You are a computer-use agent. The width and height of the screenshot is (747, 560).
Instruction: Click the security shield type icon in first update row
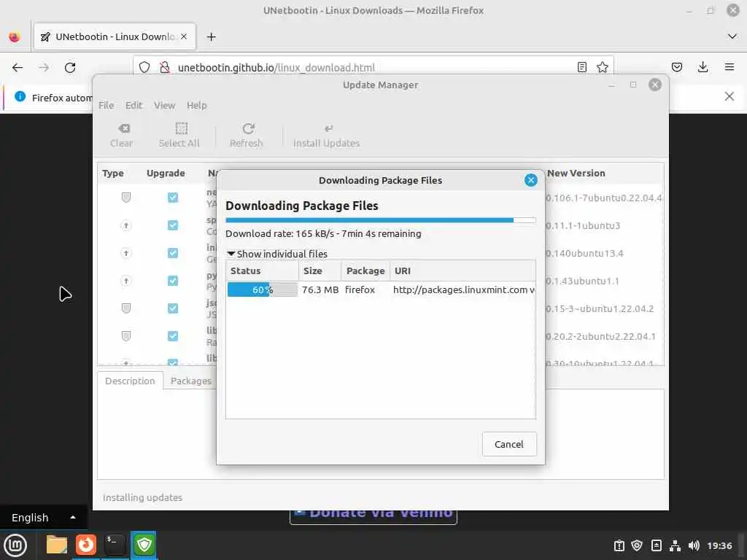coord(125,197)
